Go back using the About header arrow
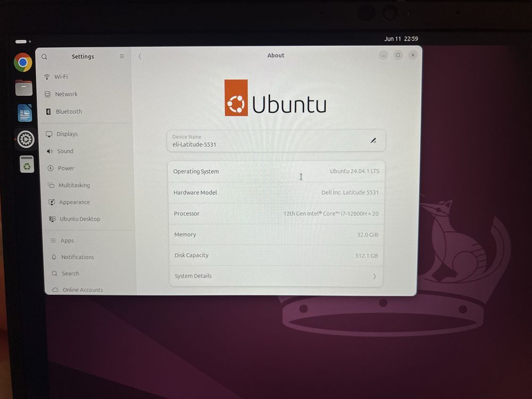The width and height of the screenshot is (532, 399). (140, 56)
